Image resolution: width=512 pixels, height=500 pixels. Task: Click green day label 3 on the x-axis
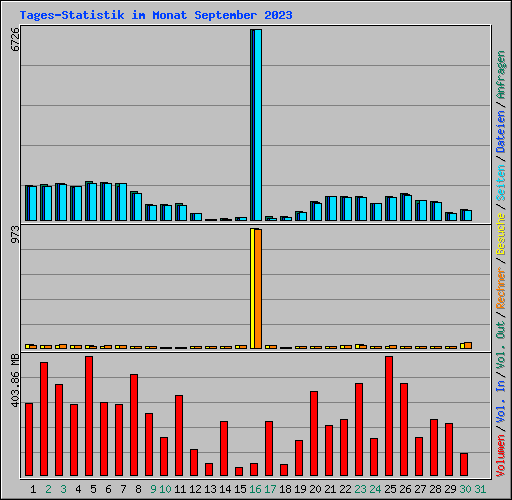pyautogui.click(x=63, y=489)
